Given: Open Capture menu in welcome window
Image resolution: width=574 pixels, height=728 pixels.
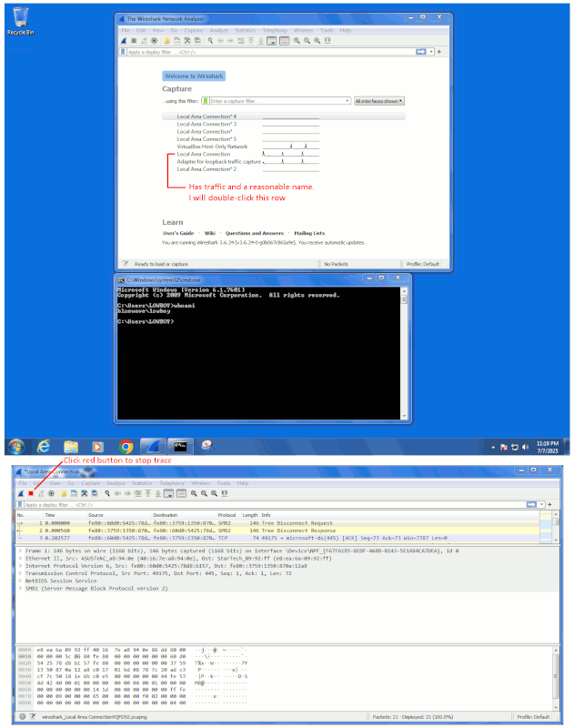Looking at the screenshot, I should click(x=194, y=30).
